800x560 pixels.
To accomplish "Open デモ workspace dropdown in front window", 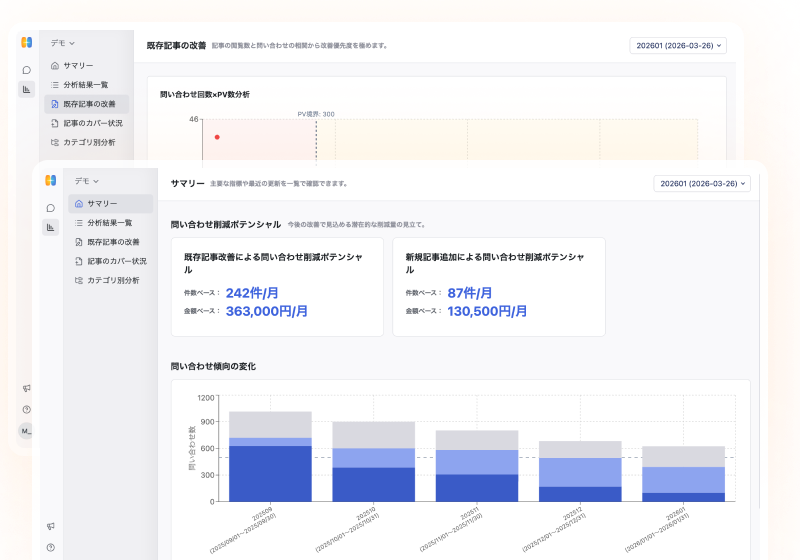I will pos(87,181).
